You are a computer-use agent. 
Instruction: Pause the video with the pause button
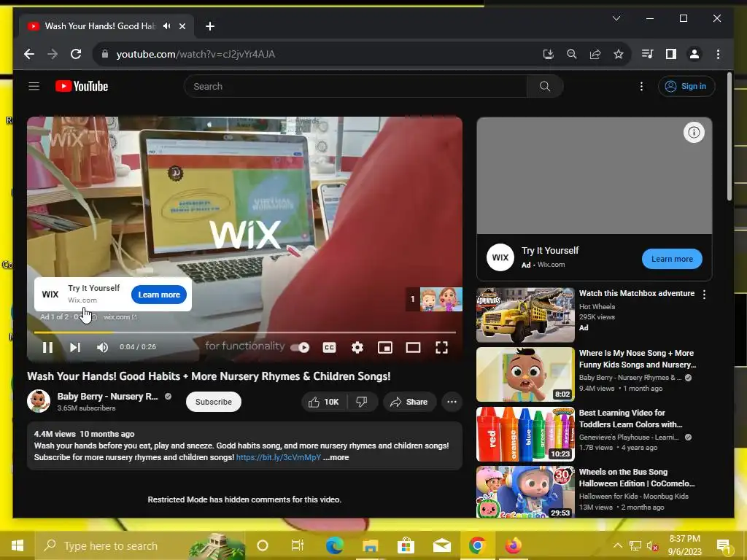pyautogui.click(x=47, y=347)
